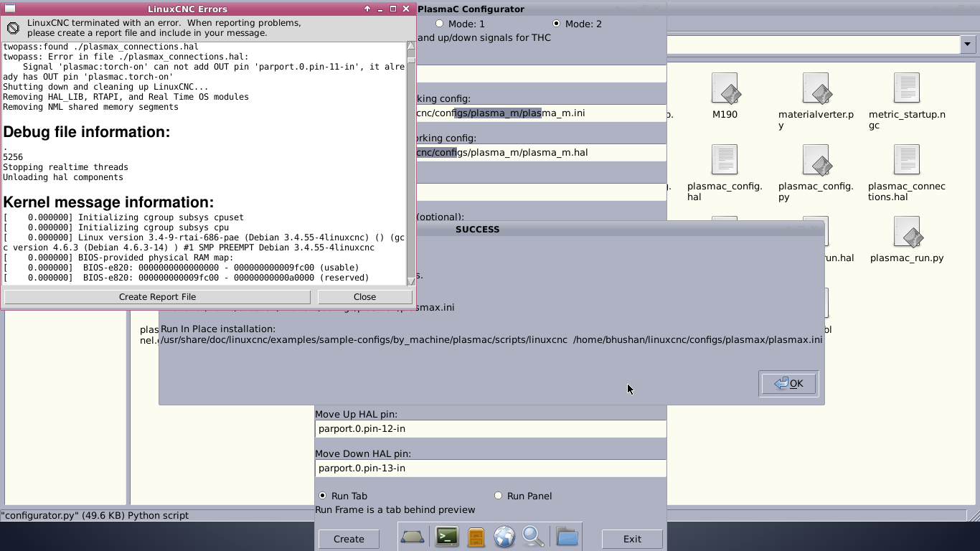Image resolution: width=980 pixels, height=551 pixels.
Task: Shade the LinuxCNC Errors window with up-arrow
Action: click(367, 9)
